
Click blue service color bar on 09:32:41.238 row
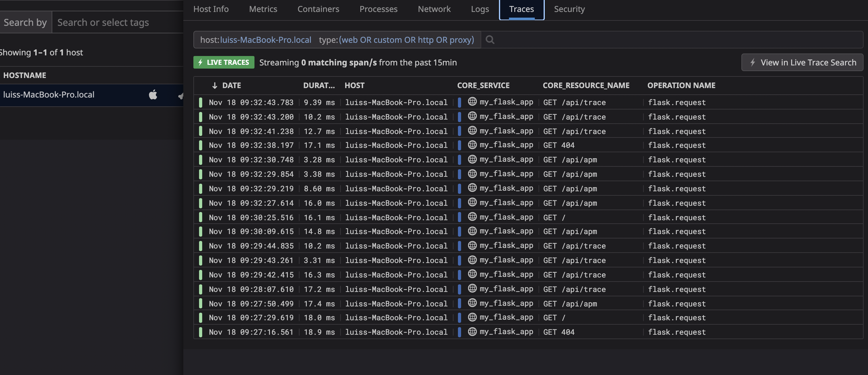point(459,131)
